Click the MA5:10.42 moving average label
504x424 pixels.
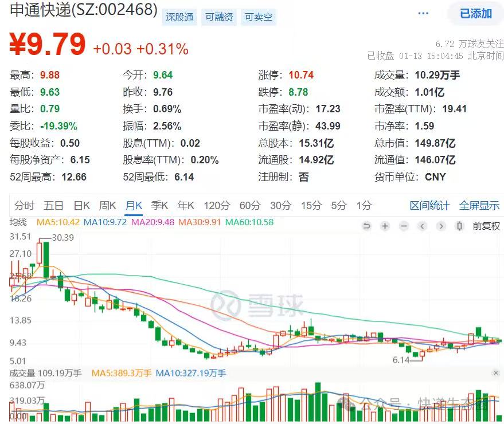click(x=58, y=222)
